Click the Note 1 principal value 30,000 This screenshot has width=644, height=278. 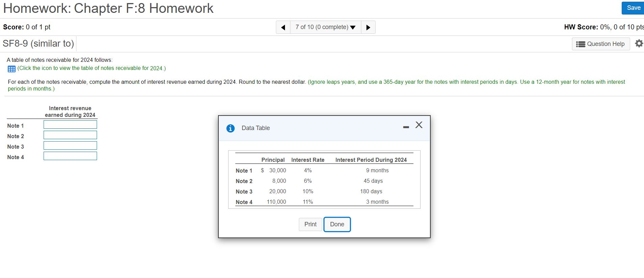278,171
